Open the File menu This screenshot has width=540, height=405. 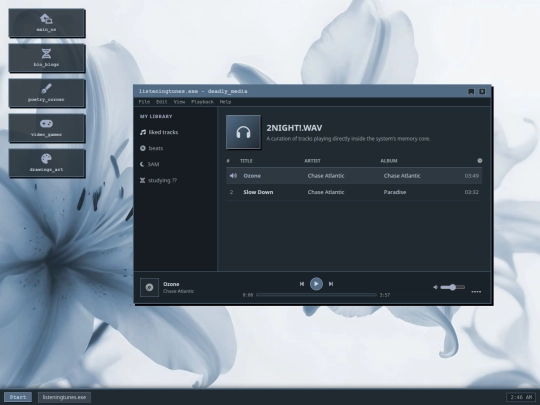pos(144,102)
